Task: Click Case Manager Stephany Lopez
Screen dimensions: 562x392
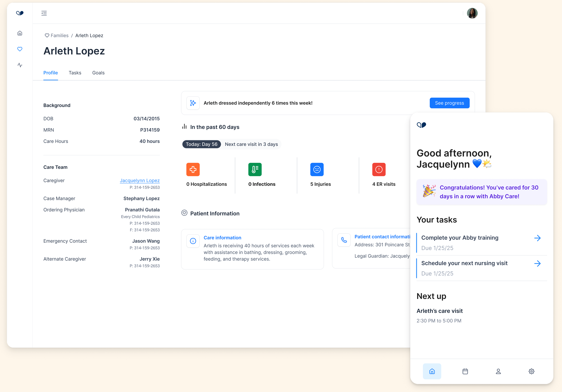Action: pos(141,199)
